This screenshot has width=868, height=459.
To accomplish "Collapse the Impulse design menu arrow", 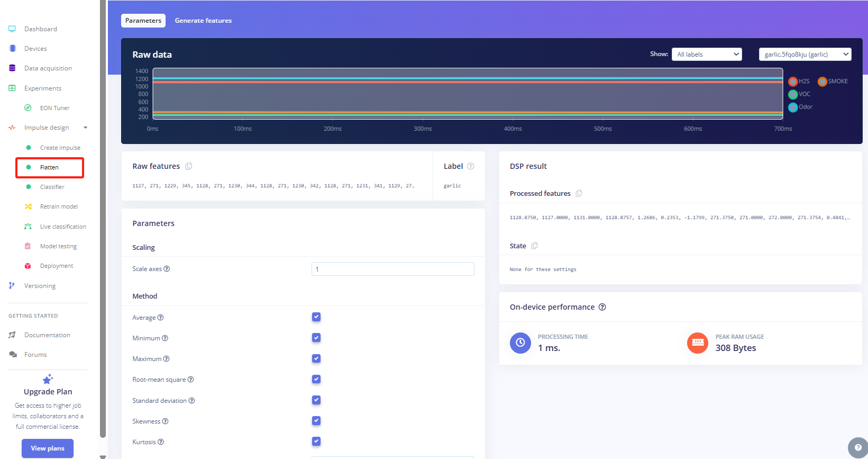I will tap(85, 128).
